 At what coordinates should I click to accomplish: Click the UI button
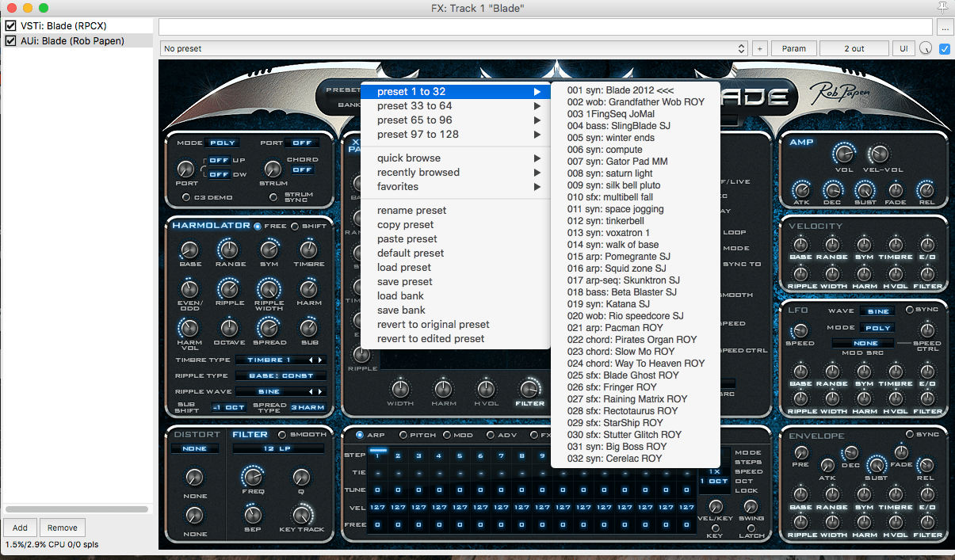pyautogui.click(x=903, y=48)
